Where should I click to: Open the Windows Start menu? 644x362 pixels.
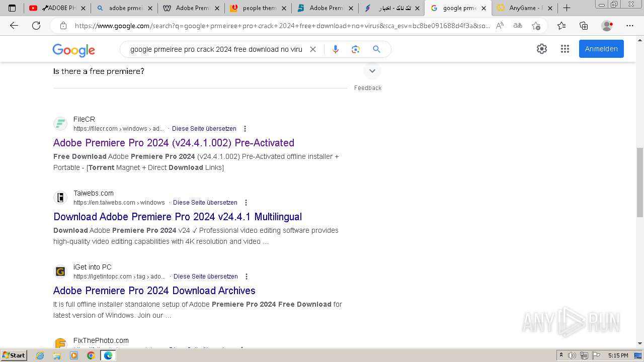click(14, 355)
